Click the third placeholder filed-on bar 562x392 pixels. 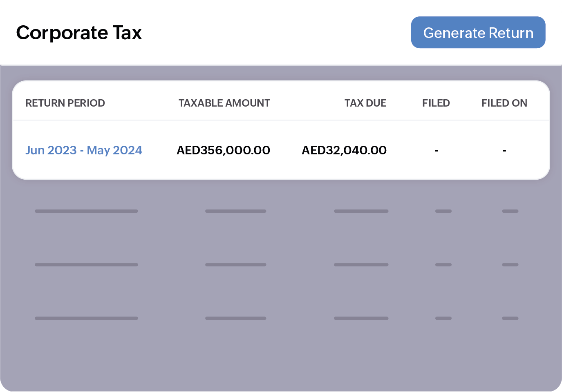tap(511, 318)
